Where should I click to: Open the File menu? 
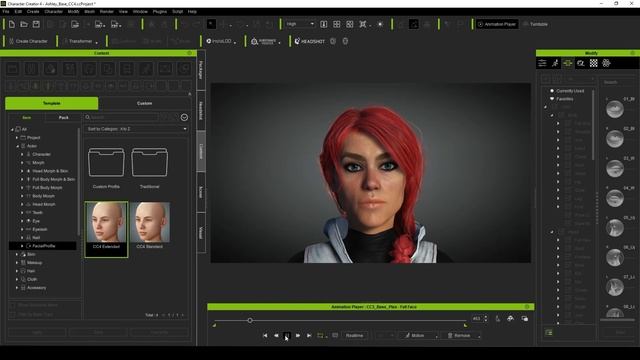(6, 11)
